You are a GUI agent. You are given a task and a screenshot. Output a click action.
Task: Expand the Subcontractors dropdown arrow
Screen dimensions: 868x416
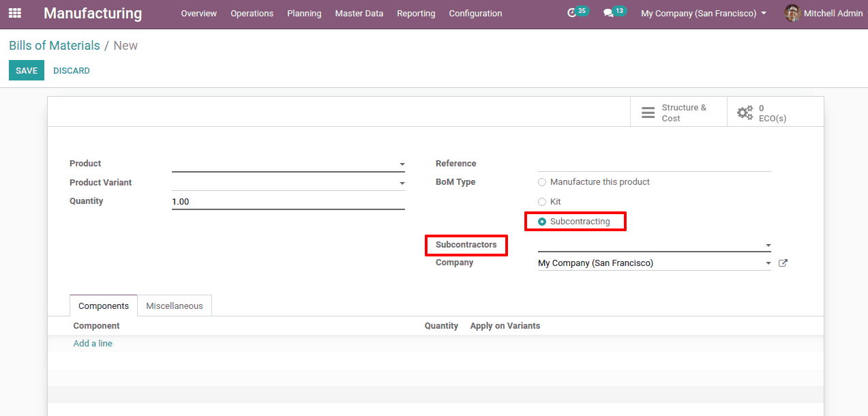click(768, 246)
